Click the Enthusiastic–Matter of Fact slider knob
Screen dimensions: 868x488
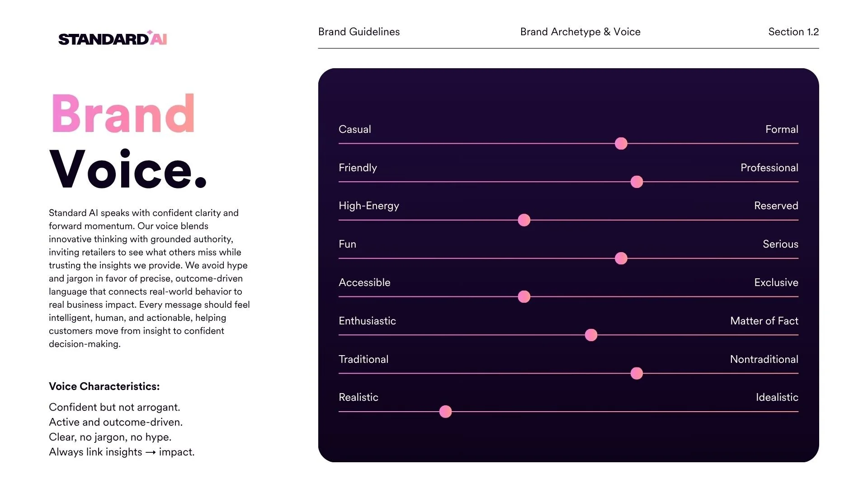(591, 335)
